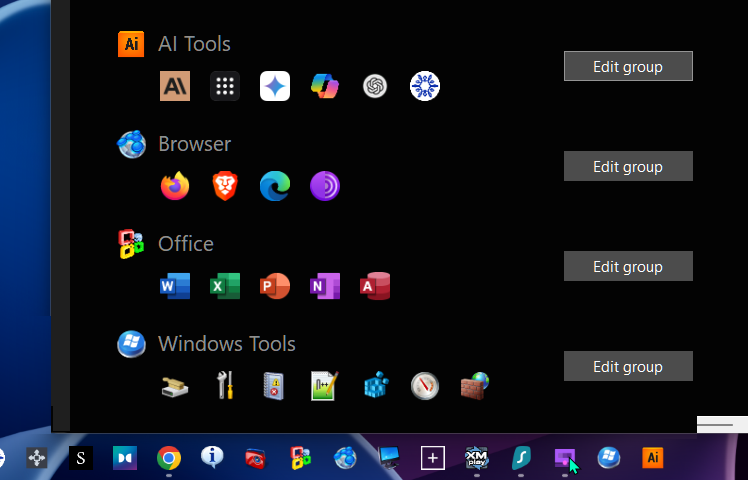The height and width of the screenshot is (480, 748).
Task: Launch Firefox from the Browser group
Action: coord(175,186)
